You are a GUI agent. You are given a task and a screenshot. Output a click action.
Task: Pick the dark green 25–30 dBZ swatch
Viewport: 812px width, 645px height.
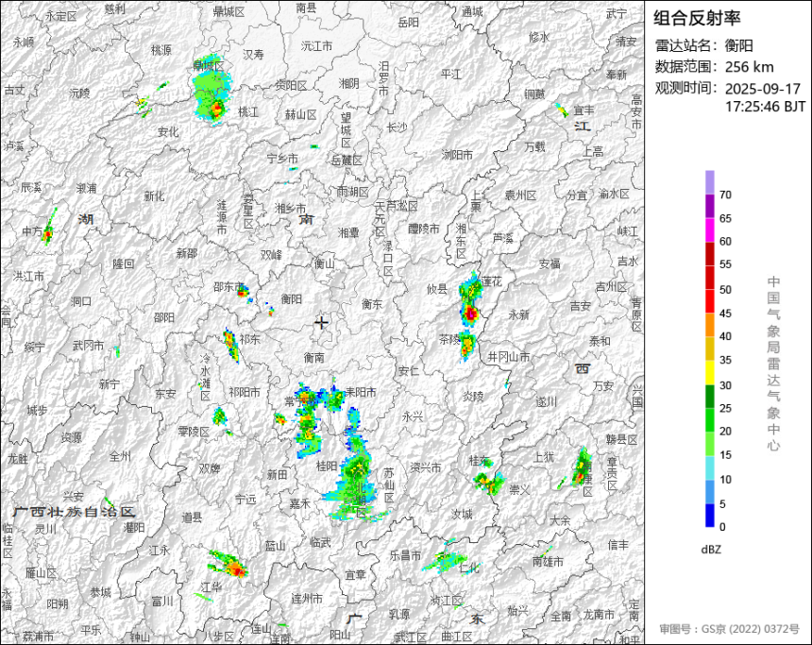709,397
